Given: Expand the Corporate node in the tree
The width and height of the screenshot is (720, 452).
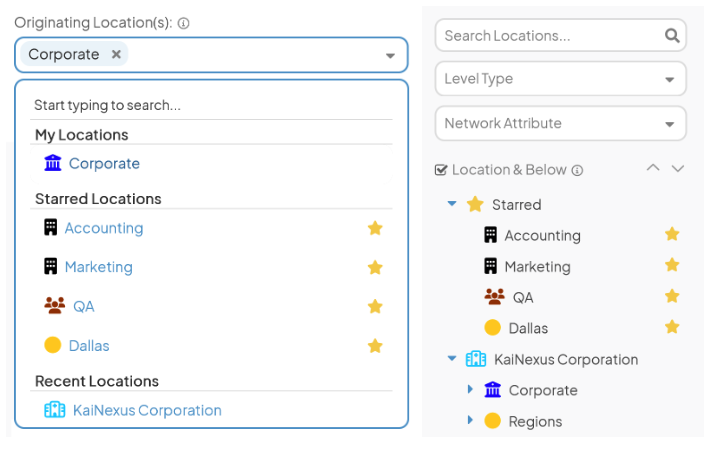Looking at the screenshot, I should [469, 390].
